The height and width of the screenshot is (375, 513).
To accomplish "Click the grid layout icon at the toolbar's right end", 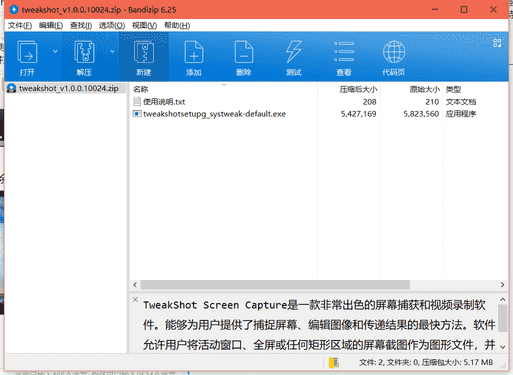I will click(497, 42).
